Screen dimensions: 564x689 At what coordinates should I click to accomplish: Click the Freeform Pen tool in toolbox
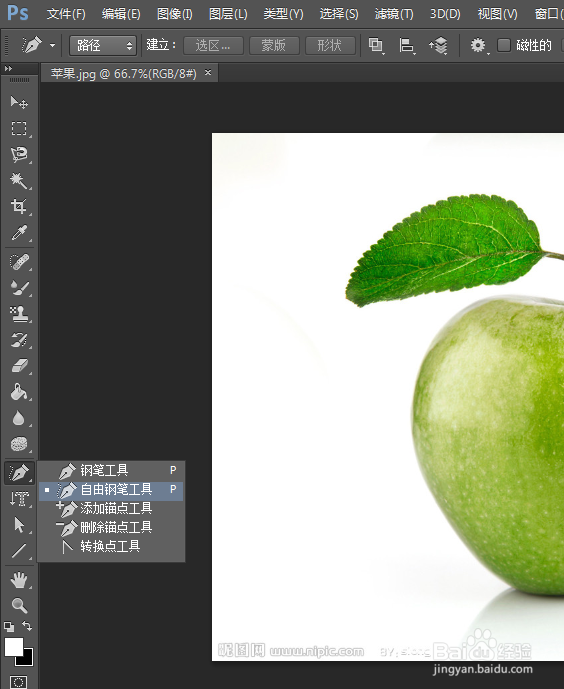[19, 473]
